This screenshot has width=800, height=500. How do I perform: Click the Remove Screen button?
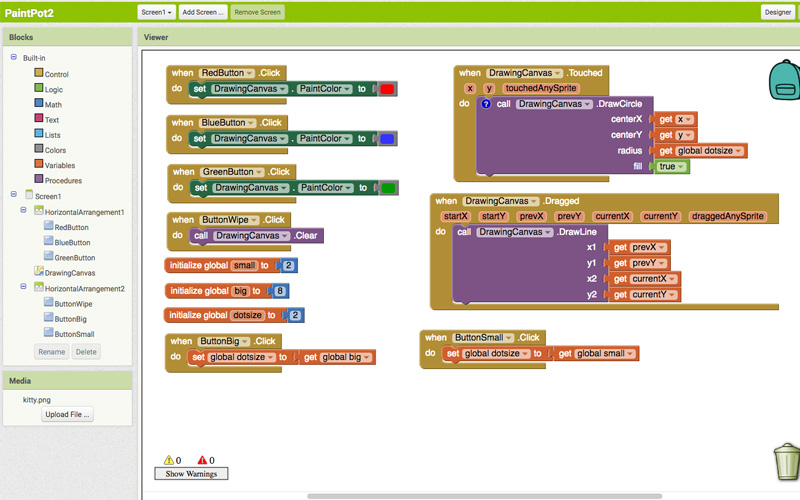tap(258, 12)
